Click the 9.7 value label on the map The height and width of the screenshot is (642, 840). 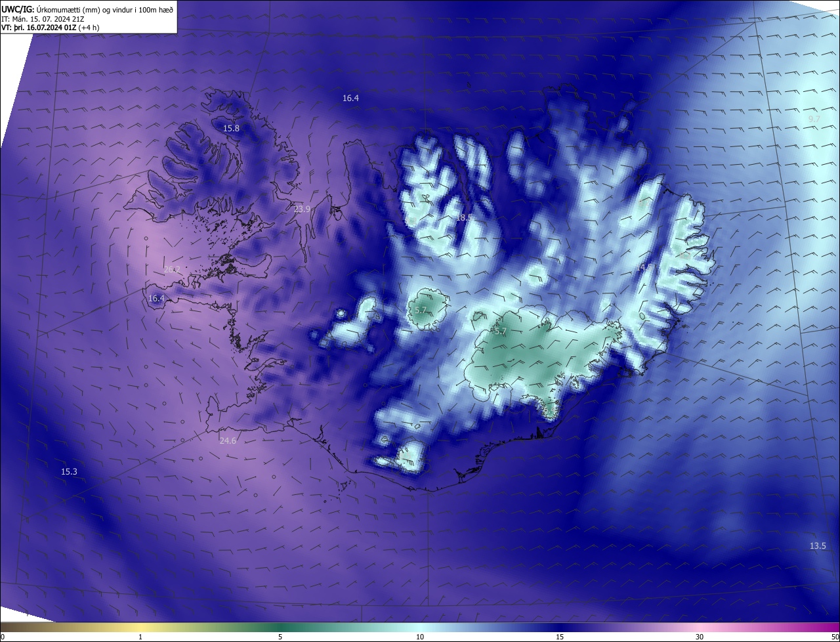[814, 119]
